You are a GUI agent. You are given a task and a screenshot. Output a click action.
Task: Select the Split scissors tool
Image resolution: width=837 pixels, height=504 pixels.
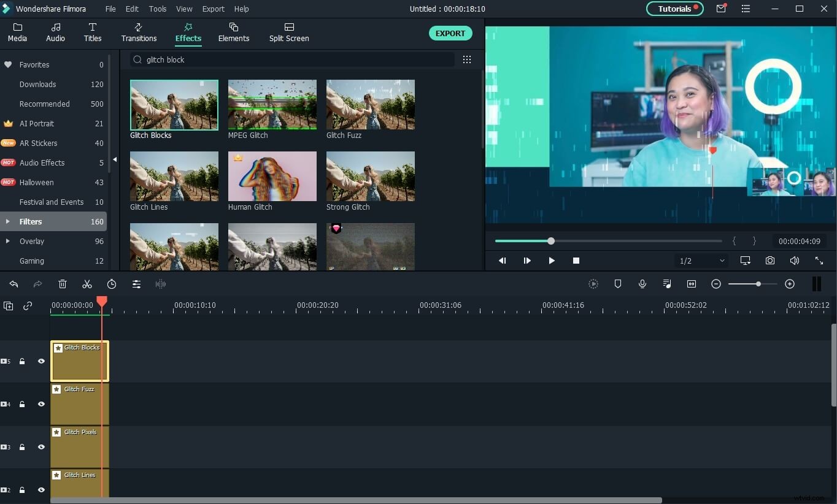click(x=87, y=284)
